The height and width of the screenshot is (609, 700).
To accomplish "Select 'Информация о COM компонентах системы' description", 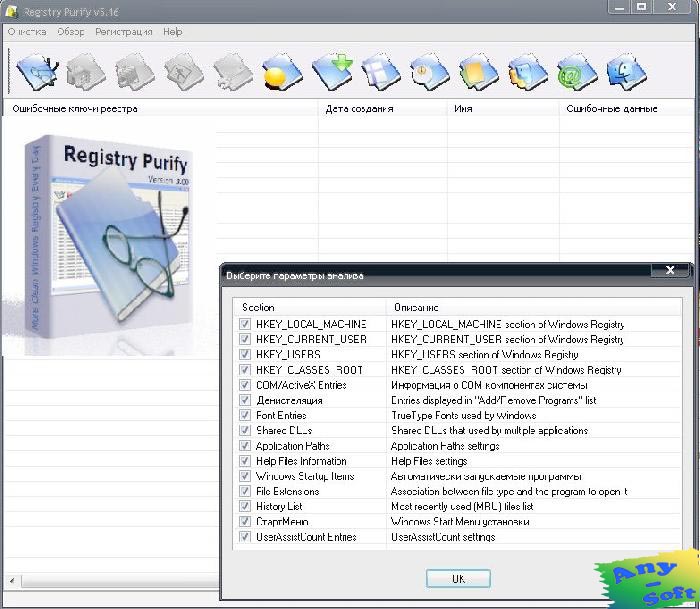I will click(489, 385).
